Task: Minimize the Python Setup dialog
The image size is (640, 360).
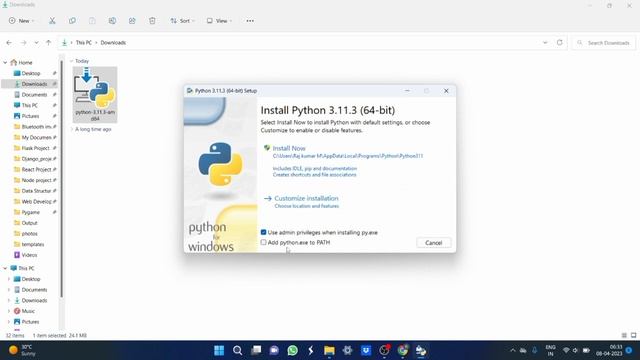Action: point(407,91)
